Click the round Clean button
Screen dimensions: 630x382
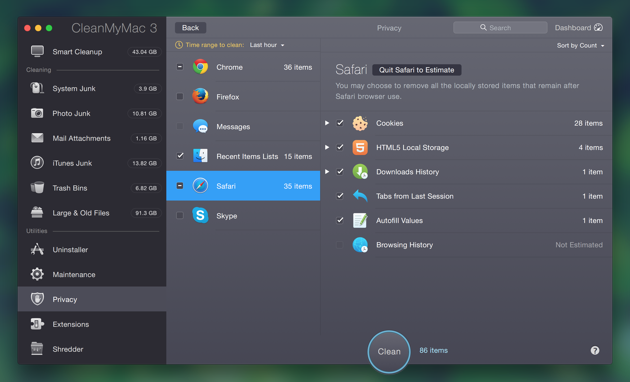(x=389, y=351)
